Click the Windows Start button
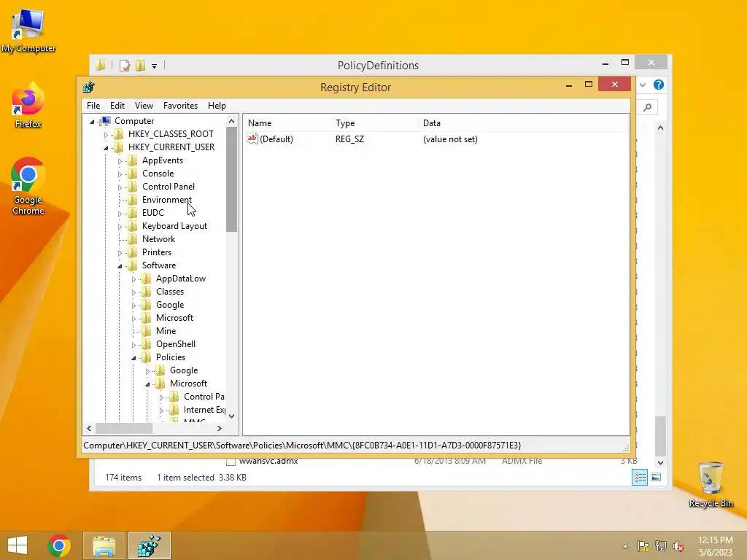 pos(18,545)
